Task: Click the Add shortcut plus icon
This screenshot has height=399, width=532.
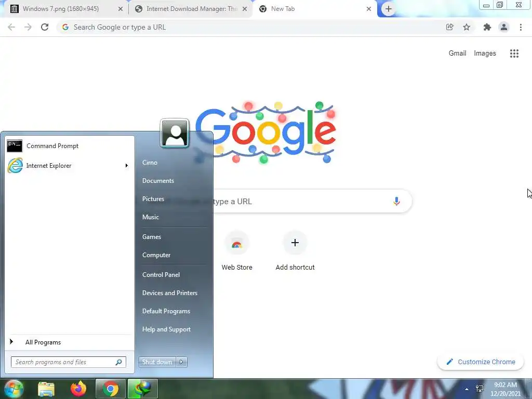Action: (295, 243)
